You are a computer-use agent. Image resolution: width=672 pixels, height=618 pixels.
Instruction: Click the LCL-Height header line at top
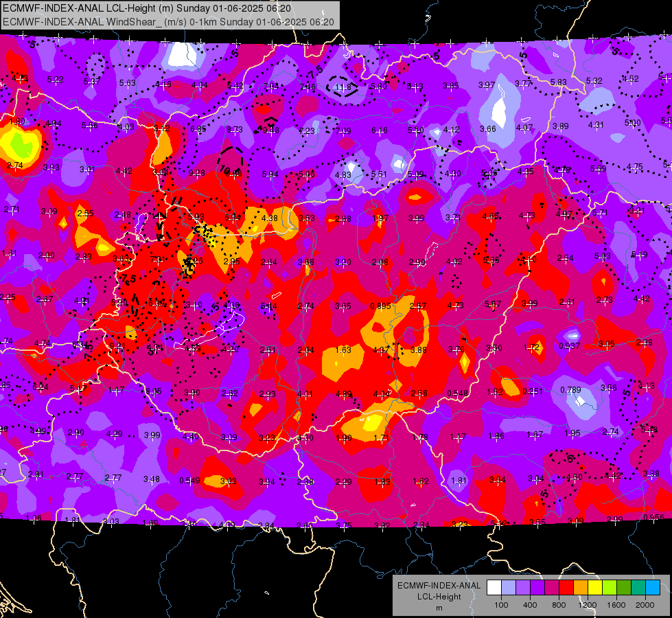147,8
